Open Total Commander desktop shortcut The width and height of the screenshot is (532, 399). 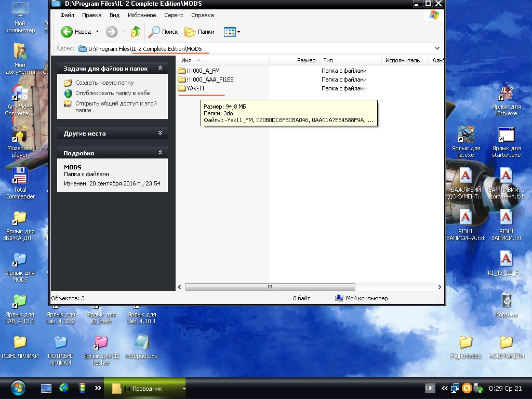[x=20, y=182]
